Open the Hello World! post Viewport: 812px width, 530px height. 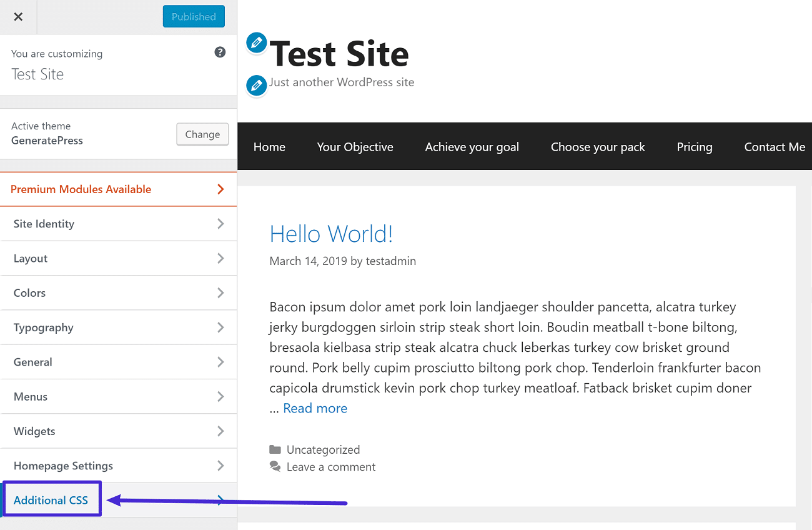331,233
